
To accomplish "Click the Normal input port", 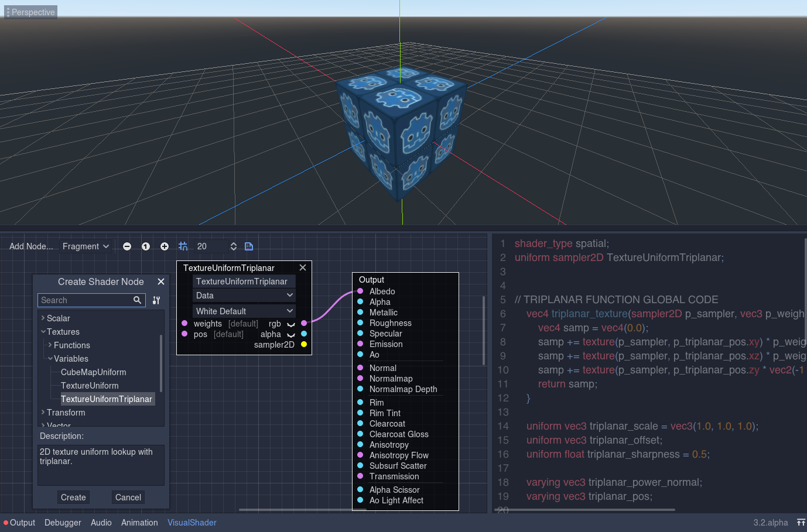I will pyautogui.click(x=360, y=368).
